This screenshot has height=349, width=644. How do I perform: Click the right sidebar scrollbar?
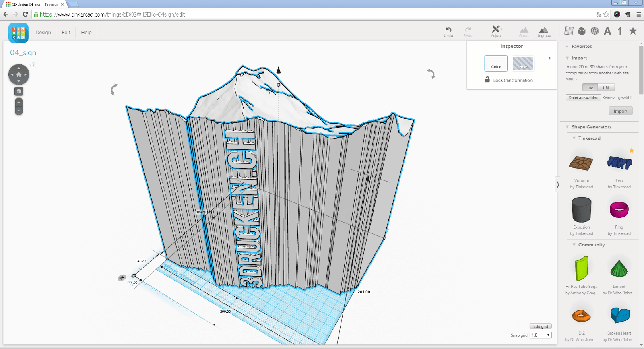tap(641, 70)
